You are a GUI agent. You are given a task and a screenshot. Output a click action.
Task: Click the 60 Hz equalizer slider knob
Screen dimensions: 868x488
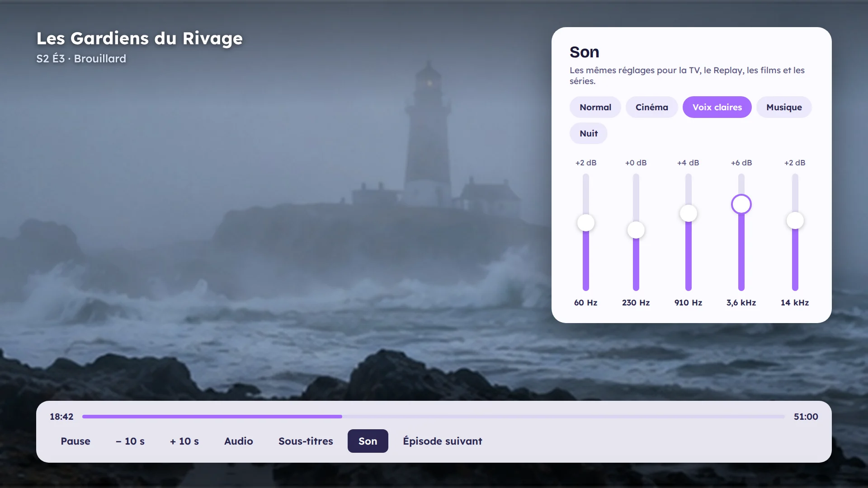pos(586,223)
